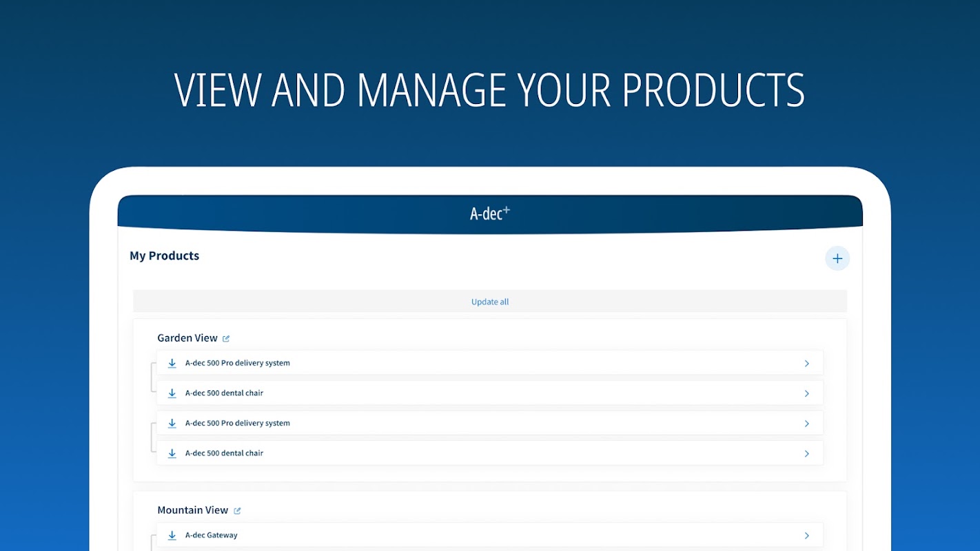Select second "A-dec 500 dental chair" label
Screen dimensions: 980x551
click(x=224, y=453)
